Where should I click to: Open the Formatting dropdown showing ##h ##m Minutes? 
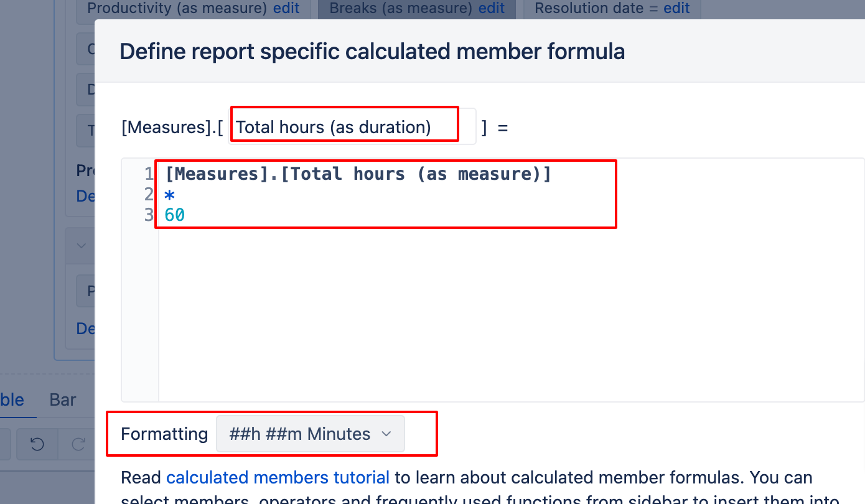point(310,434)
